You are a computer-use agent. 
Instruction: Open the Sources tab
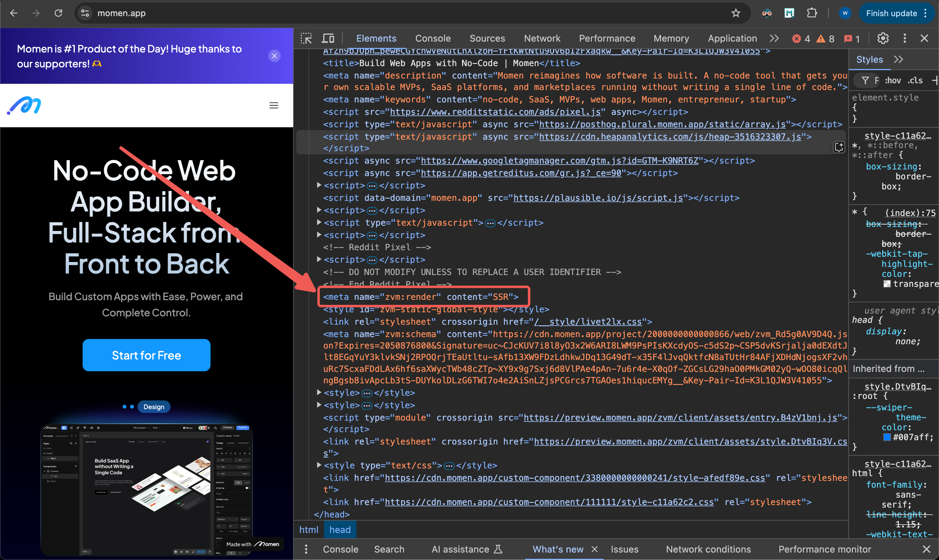coord(487,38)
